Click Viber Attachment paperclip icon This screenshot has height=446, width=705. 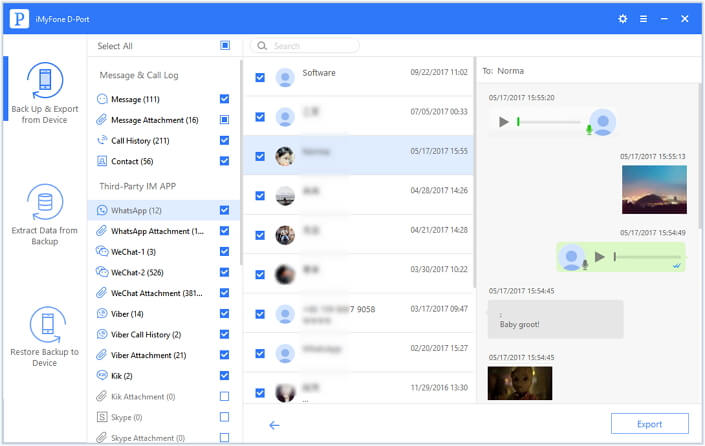pyautogui.click(x=102, y=355)
